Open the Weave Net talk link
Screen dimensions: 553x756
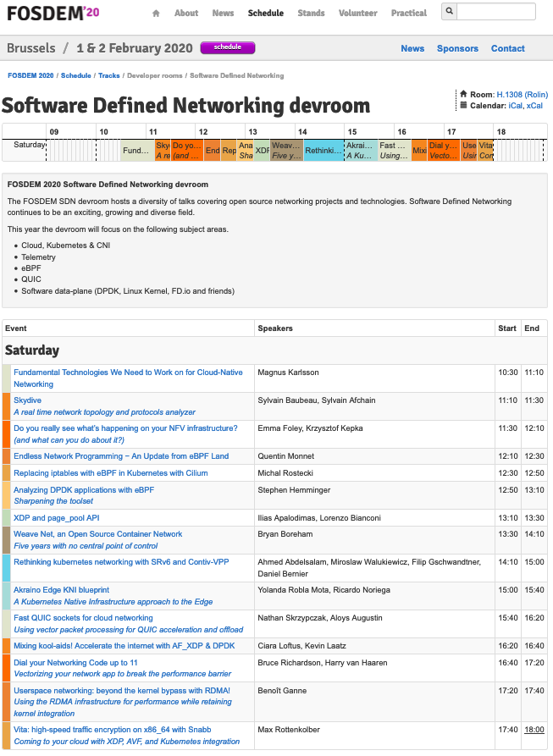pyautogui.click(x=98, y=534)
